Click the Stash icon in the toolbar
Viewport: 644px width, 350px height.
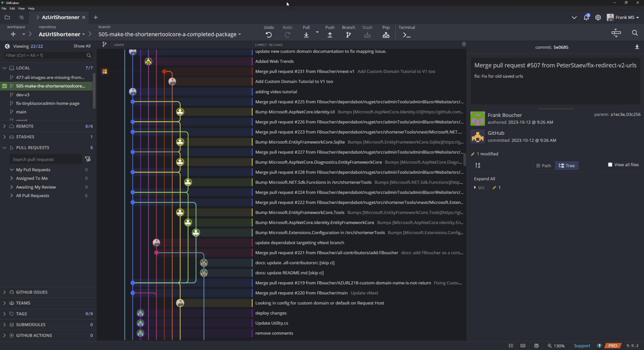367,35
